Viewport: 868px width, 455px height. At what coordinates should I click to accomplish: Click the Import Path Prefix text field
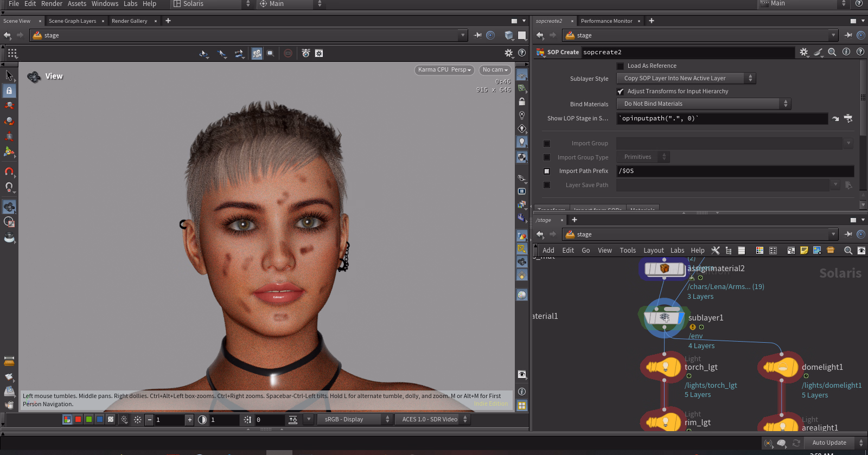(x=735, y=171)
